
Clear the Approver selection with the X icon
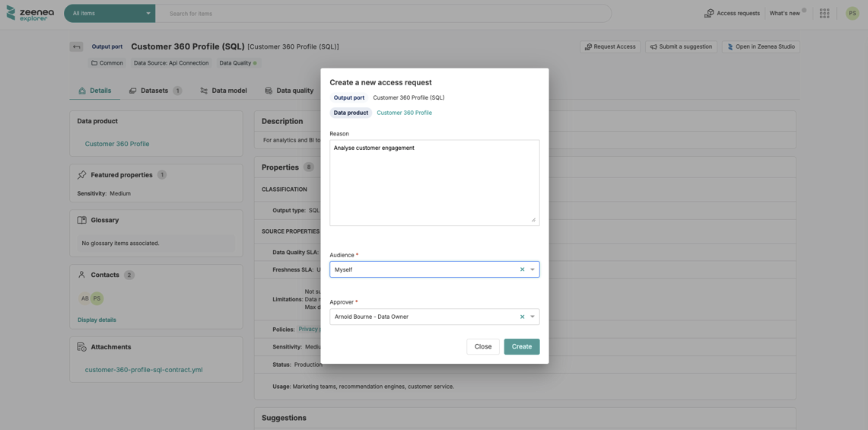(522, 317)
